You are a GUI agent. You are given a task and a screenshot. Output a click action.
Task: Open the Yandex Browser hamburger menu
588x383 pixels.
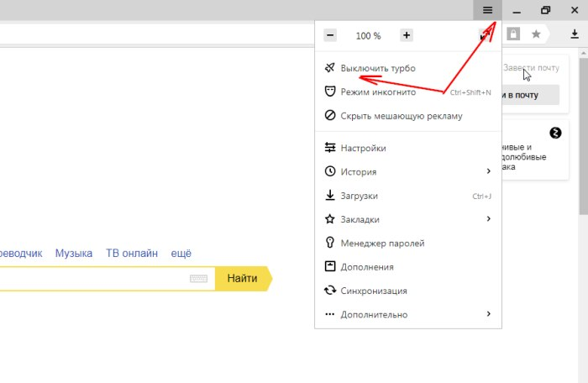(487, 10)
